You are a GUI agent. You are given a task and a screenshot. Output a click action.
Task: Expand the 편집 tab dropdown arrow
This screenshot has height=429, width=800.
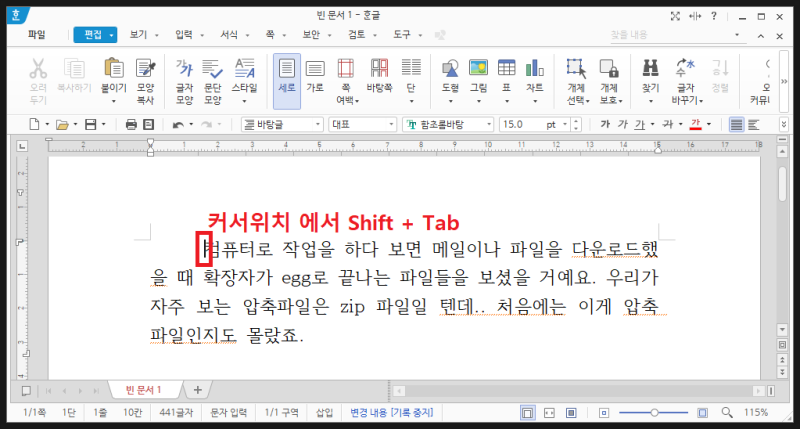(112, 35)
